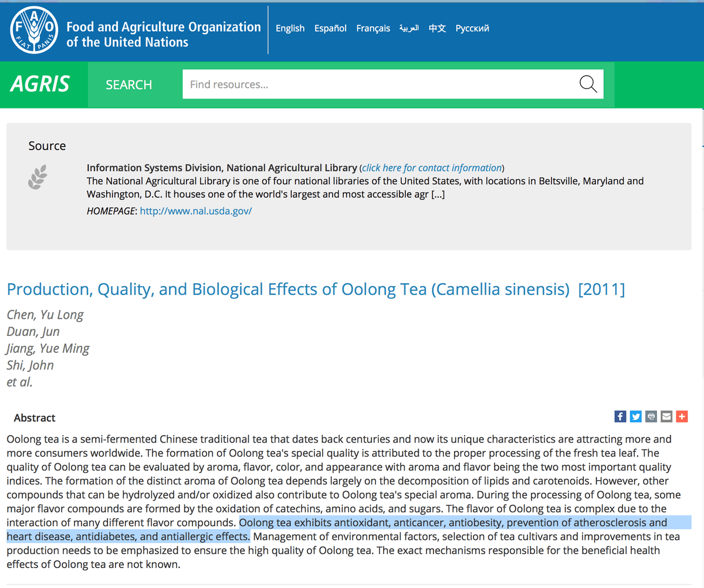Email this record via envelope icon
Viewport: 704px width, 588px height.
pyautogui.click(x=666, y=416)
